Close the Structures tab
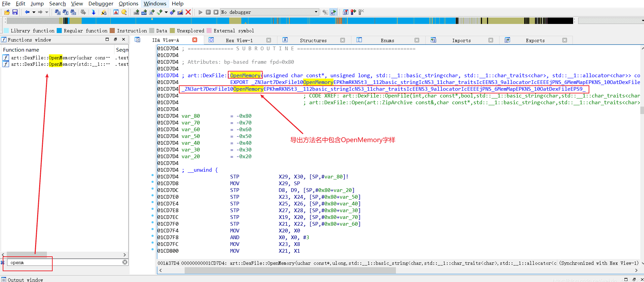 click(343, 40)
